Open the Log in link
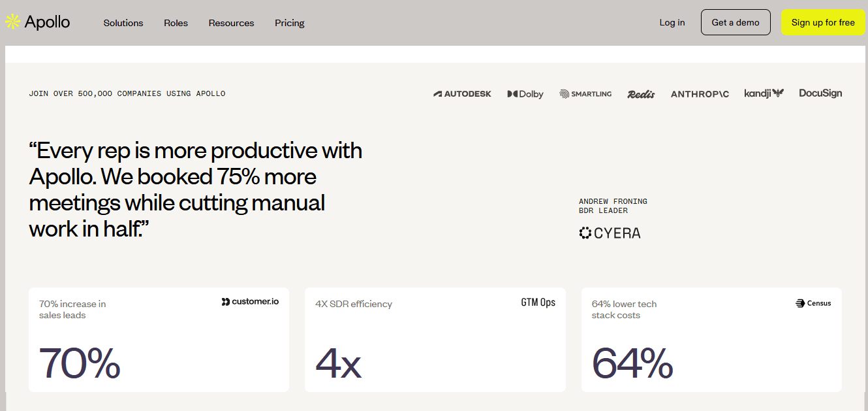 (672, 22)
